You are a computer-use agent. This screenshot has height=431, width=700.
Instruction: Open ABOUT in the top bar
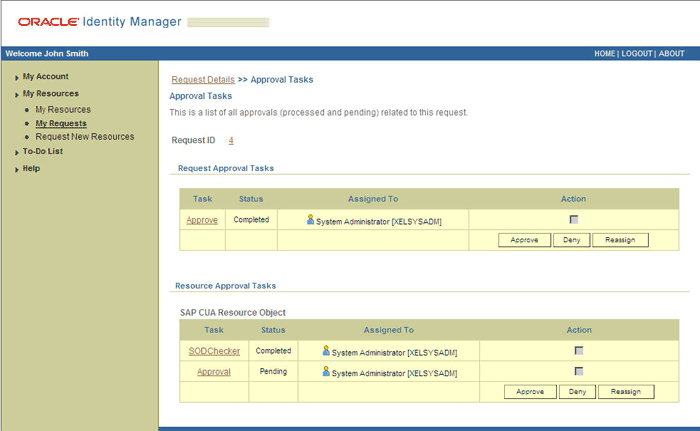click(671, 54)
